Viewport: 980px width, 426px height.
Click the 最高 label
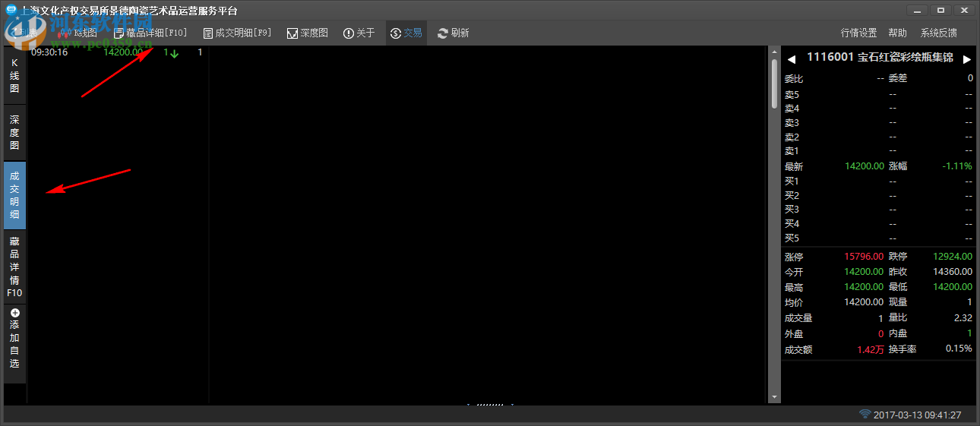coord(794,287)
